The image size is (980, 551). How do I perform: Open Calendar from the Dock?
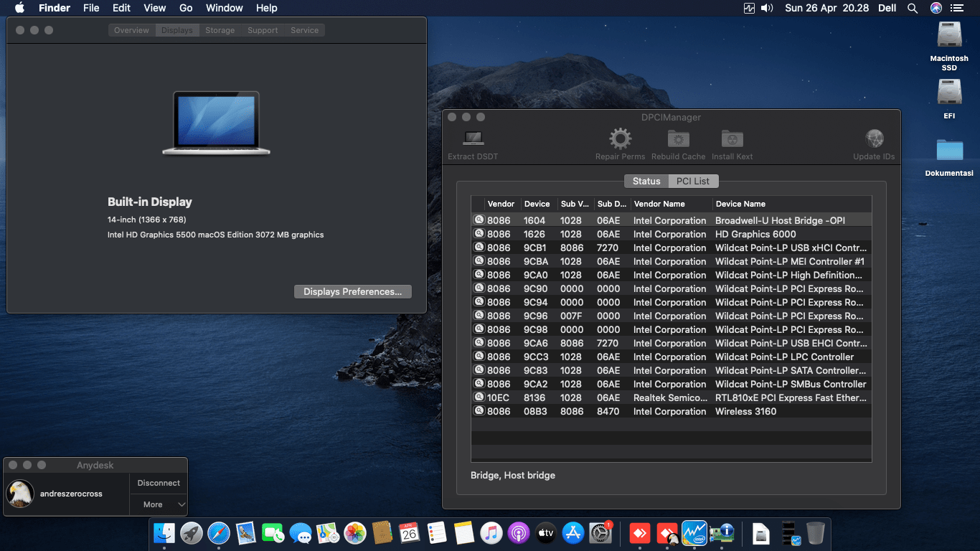tap(410, 533)
